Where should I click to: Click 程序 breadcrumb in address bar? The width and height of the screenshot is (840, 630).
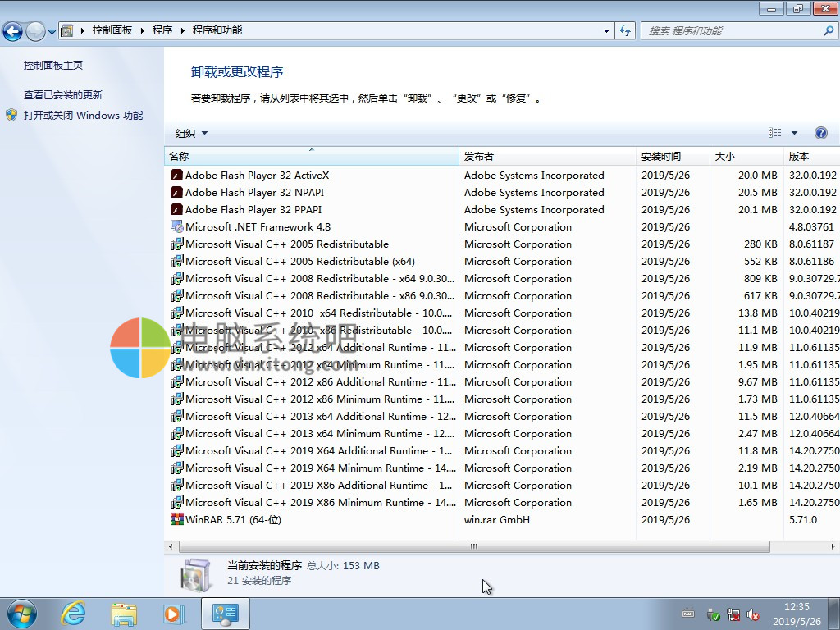click(162, 30)
